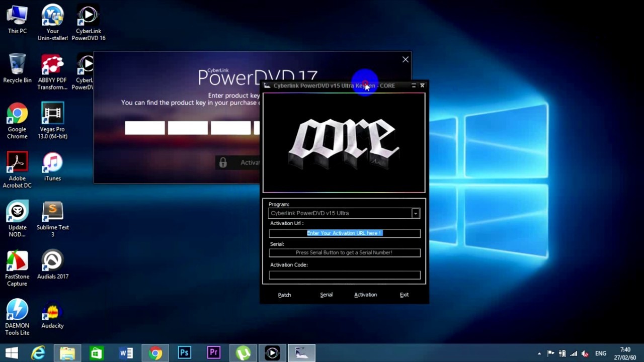Open Your Uninstaller desktop shortcut
The image size is (644, 362).
click(x=52, y=23)
